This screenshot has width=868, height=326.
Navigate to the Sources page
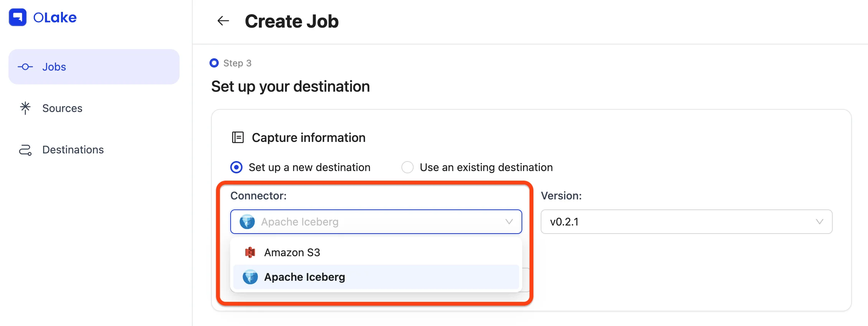(x=62, y=108)
